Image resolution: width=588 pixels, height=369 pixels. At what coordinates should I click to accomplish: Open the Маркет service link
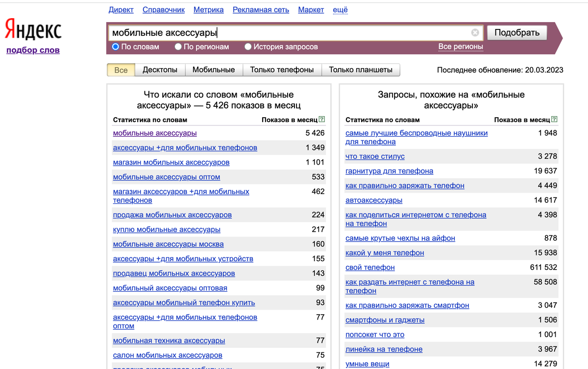pos(311,10)
